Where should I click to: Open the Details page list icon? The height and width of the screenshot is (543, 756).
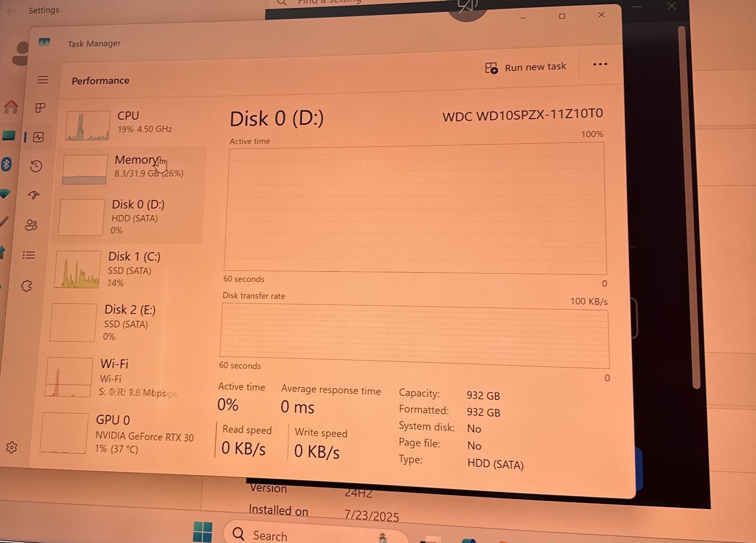[29, 255]
